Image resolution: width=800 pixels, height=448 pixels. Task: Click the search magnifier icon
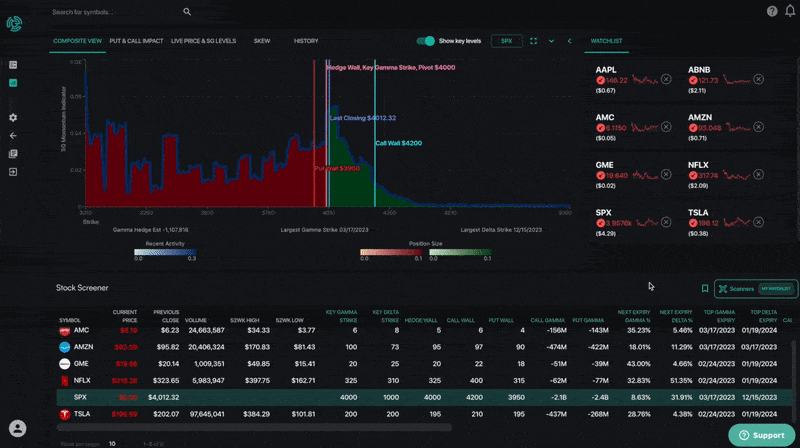tap(187, 12)
